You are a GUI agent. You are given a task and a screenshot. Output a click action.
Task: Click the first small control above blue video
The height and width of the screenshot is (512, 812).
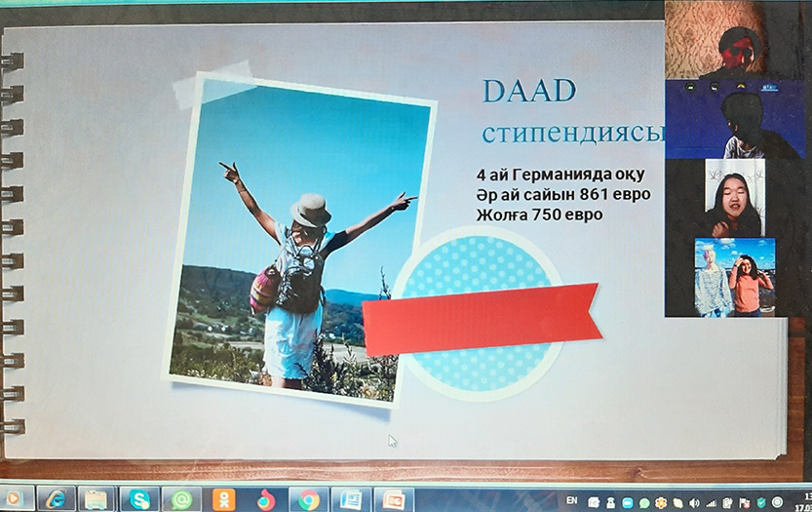click(690, 88)
